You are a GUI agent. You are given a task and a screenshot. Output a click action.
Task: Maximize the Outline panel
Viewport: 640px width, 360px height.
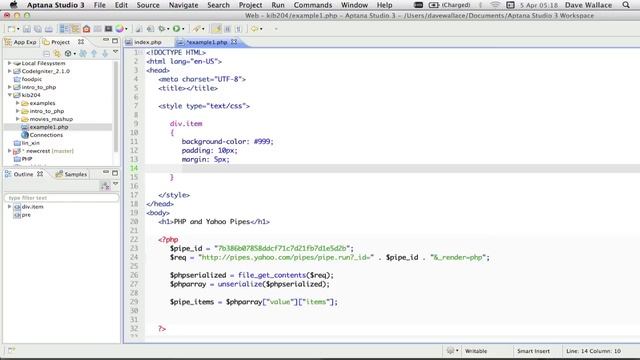pos(115,173)
